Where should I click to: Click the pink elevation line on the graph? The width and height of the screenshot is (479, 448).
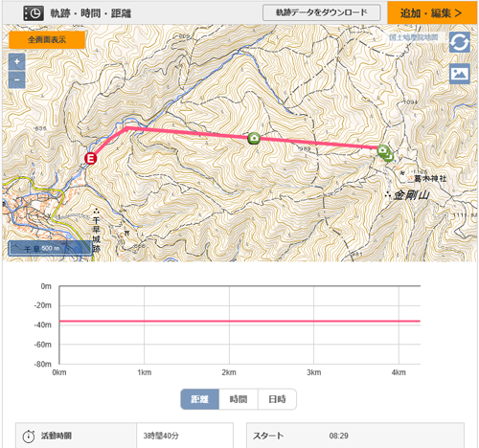(239, 321)
